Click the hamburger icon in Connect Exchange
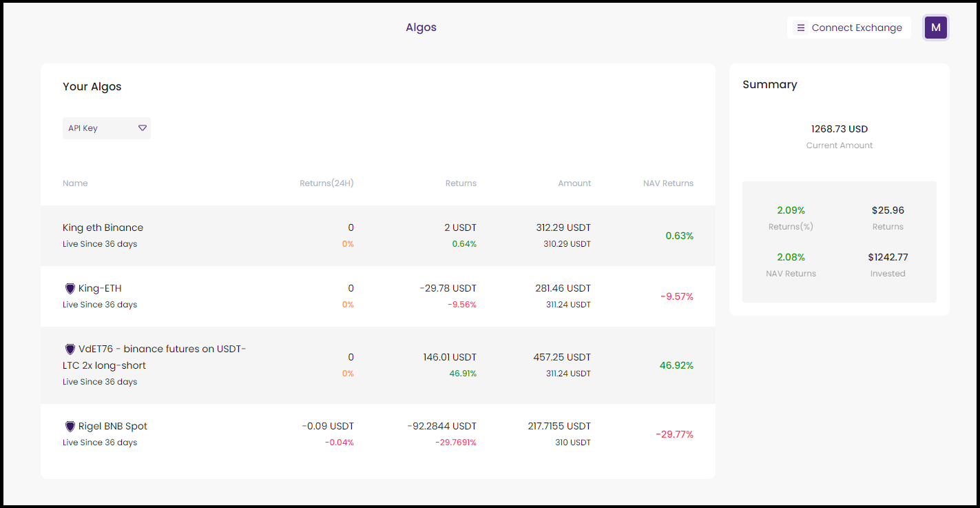Image resolution: width=980 pixels, height=508 pixels. (x=801, y=28)
